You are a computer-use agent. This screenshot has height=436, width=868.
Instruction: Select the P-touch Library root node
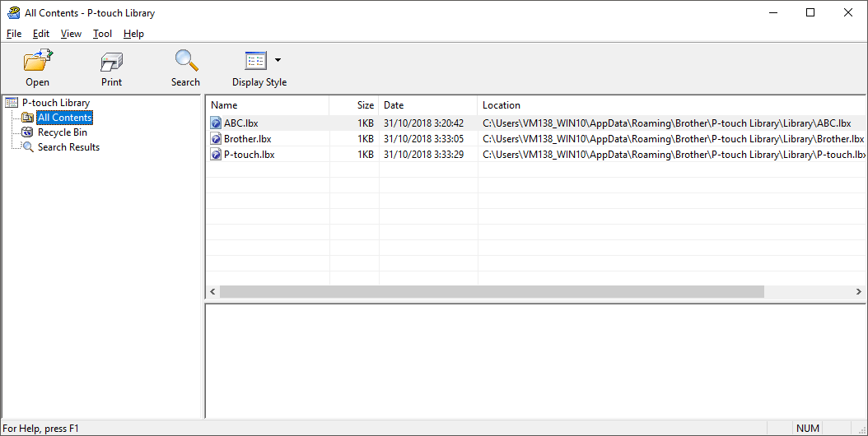55,103
